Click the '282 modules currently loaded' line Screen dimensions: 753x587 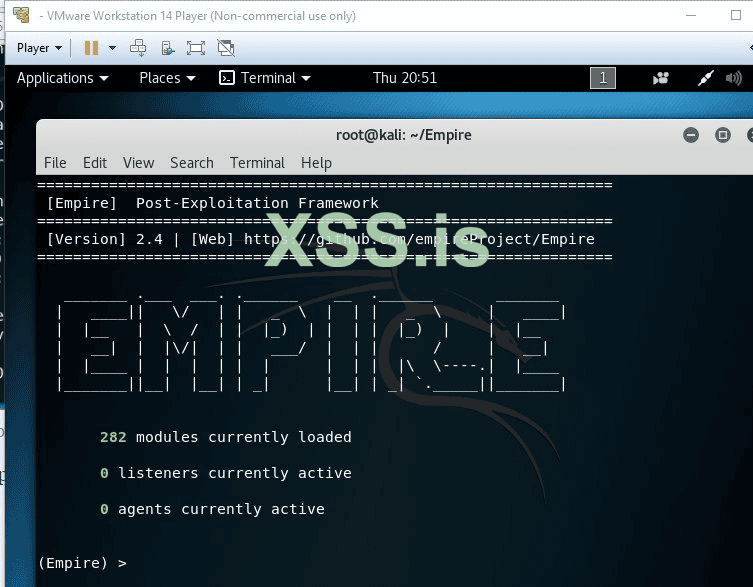226,437
